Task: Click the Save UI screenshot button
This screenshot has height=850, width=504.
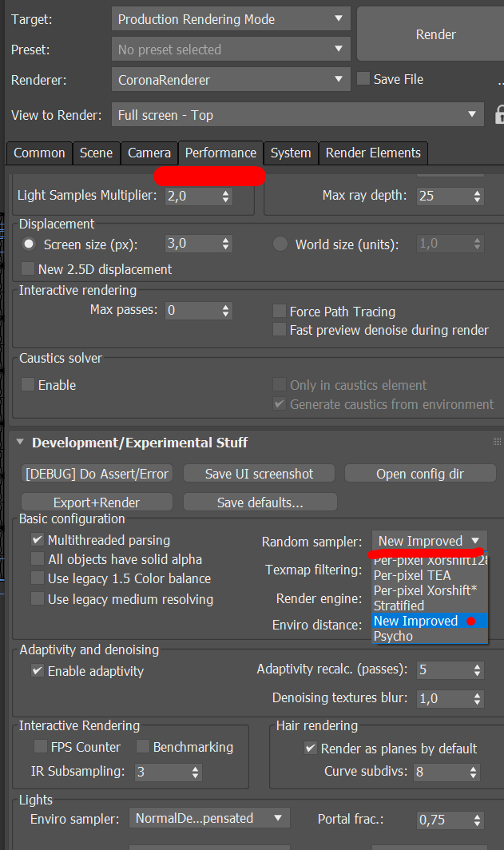Action: click(259, 473)
